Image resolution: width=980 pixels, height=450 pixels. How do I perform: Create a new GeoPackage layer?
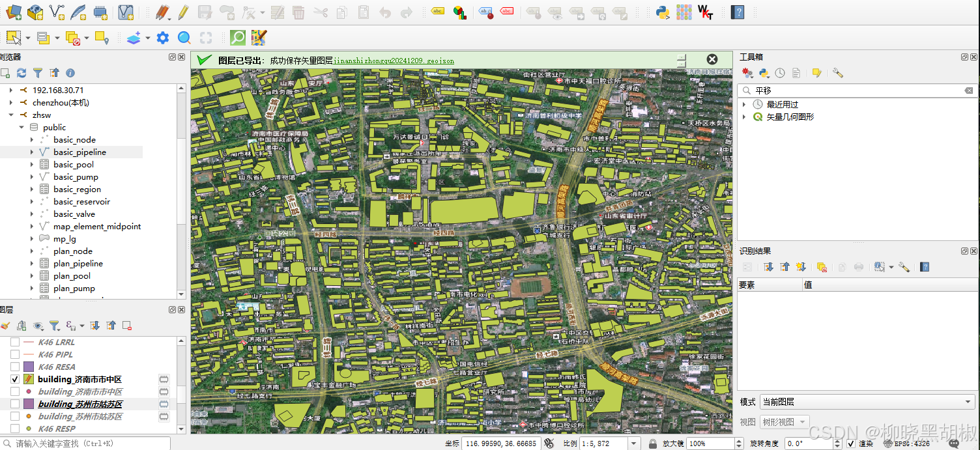pos(35,12)
